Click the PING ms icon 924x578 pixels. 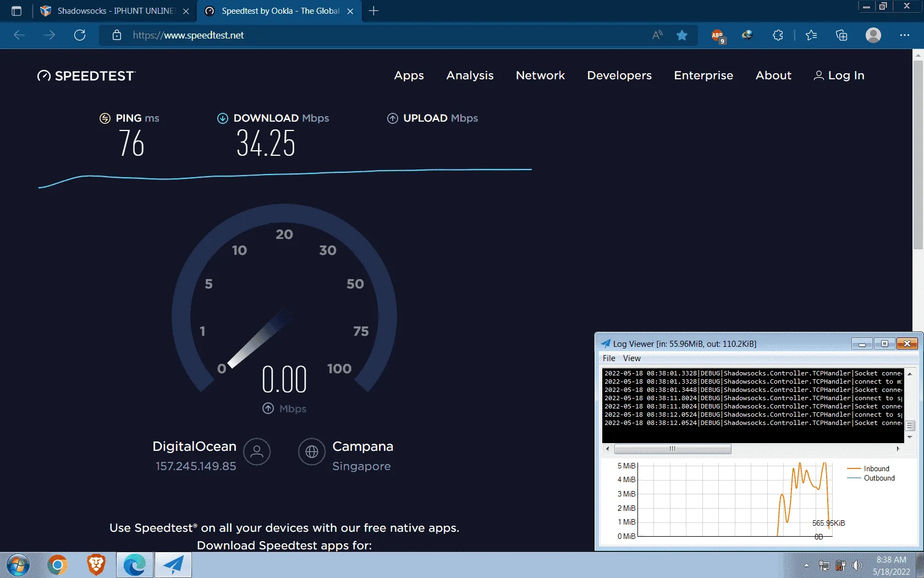pos(105,118)
